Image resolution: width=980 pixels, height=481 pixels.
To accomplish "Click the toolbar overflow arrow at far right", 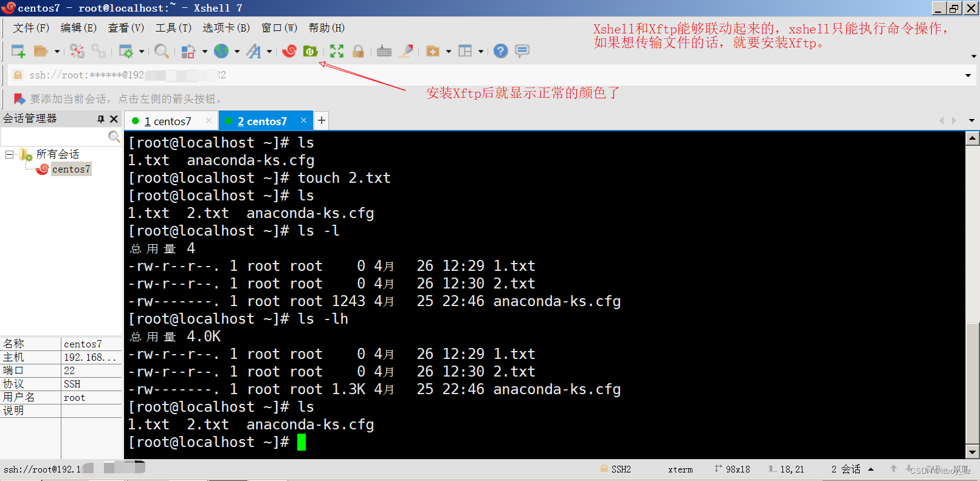I will coord(974,56).
